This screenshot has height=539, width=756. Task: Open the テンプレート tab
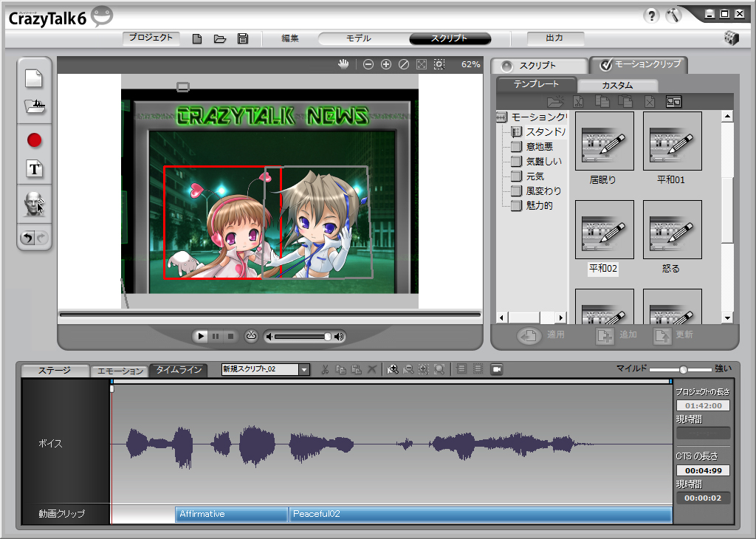click(536, 84)
